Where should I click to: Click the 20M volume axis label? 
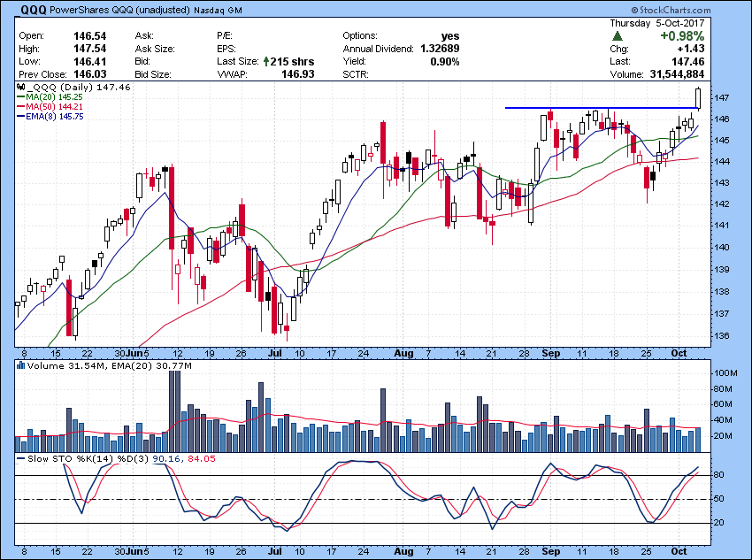pos(723,436)
